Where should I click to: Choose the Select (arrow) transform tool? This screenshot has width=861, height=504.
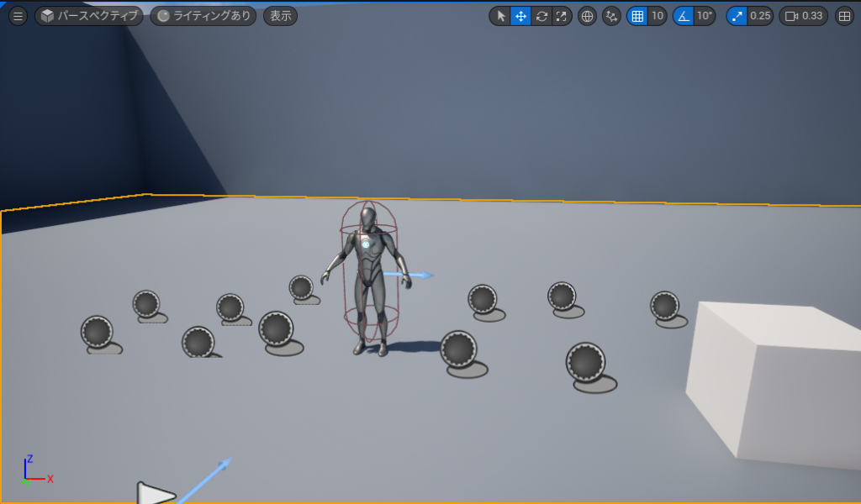click(500, 16)
